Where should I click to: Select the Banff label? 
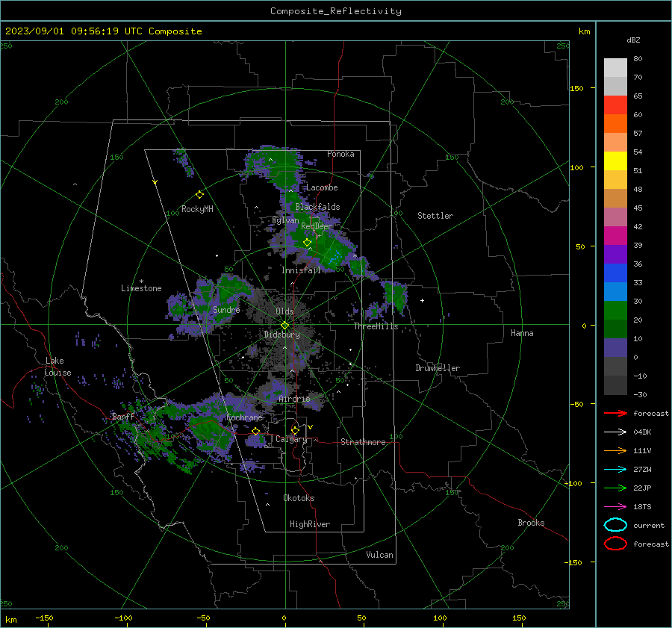click(123, 416)
